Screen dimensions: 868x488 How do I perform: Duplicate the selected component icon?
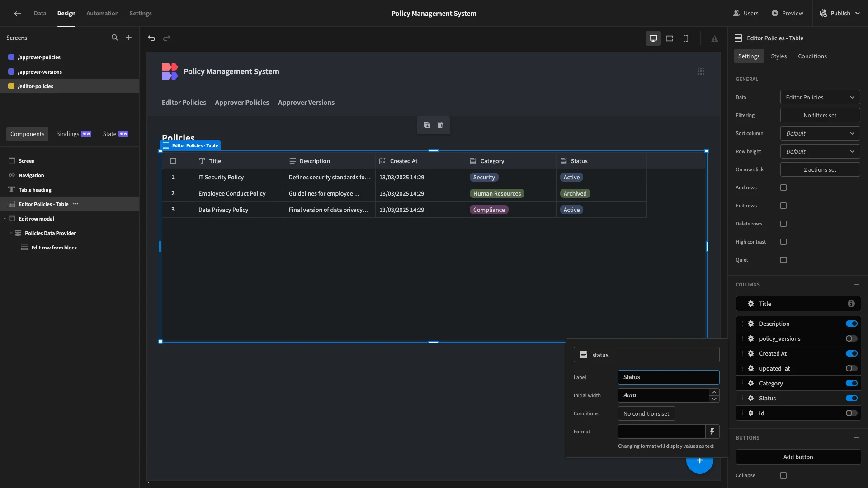click(427, 125)
